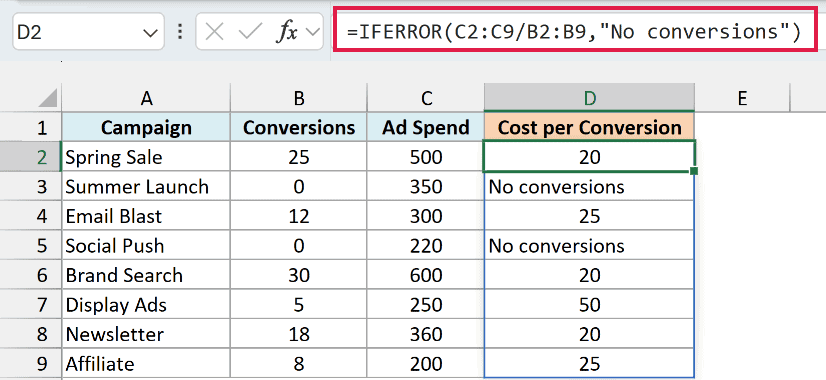Image resolution: width=826 pixels, height=380 pixels.
Task: Click Affiliate conversions value 8
Action: pos(299,364)
